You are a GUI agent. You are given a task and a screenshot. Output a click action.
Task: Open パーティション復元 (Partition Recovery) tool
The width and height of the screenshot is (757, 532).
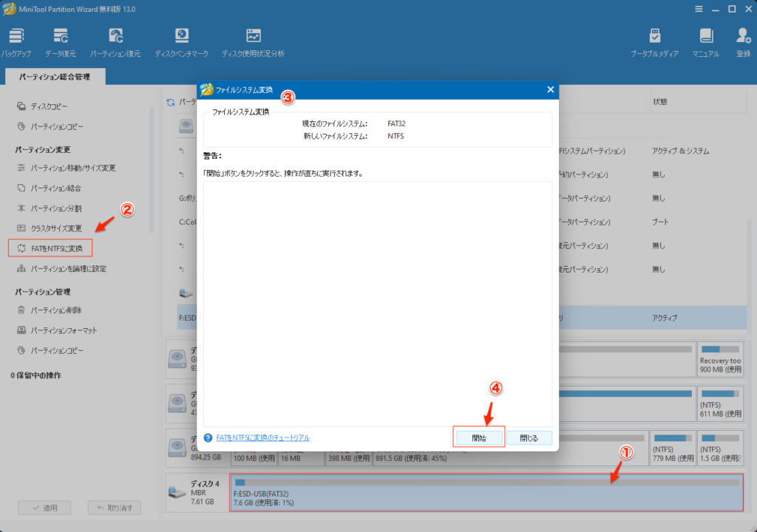(x=115, y=43)
